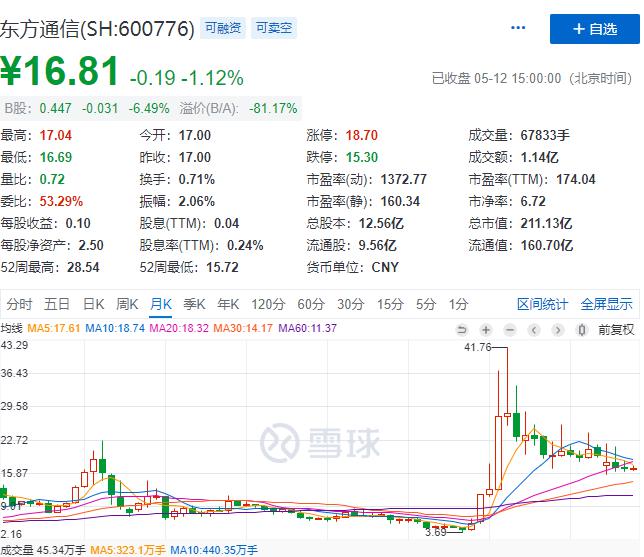This screenshot has height=557, width=644.
Task: Open 区间统计 range statistics link
Action: click(x=542, y=304)
